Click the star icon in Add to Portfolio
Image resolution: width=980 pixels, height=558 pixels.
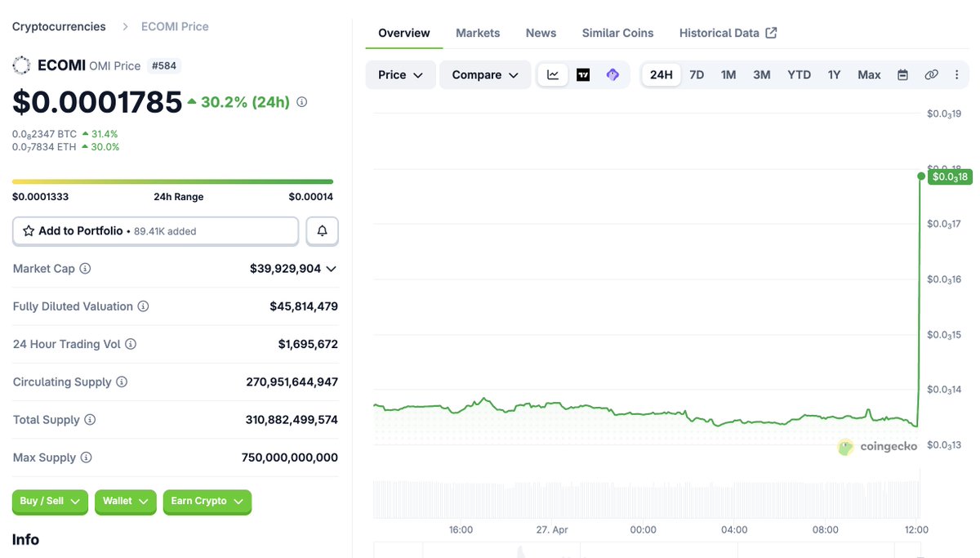(x=29, y=231)
